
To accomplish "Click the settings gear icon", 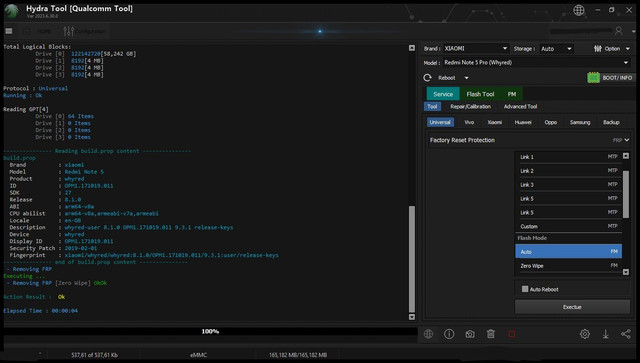I will 584,334.
